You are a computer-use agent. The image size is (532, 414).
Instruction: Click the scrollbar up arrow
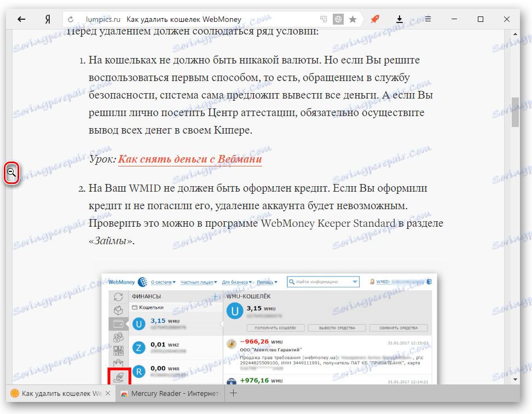point(515,34)
